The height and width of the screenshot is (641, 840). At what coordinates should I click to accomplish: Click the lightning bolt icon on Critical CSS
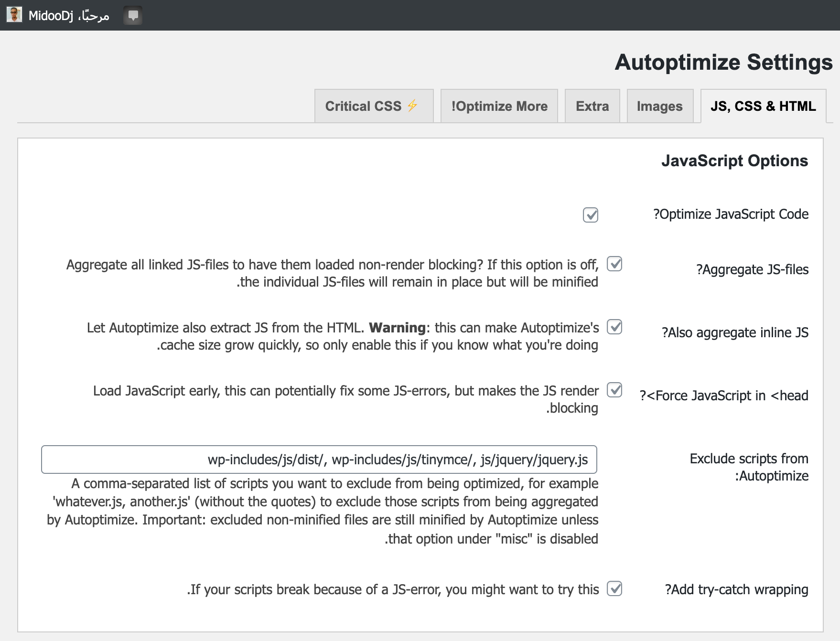click(412, 106)
